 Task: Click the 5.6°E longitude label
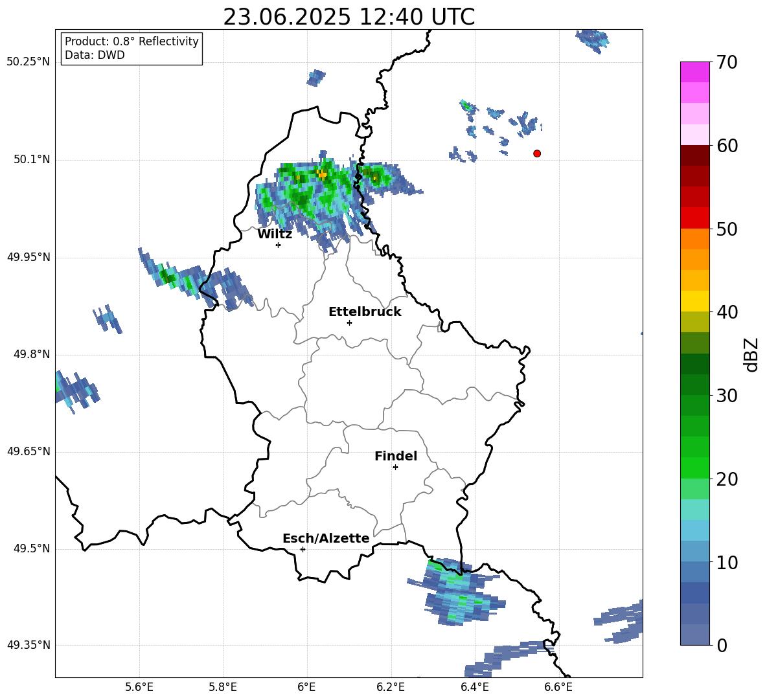click(x=139, y=687)
